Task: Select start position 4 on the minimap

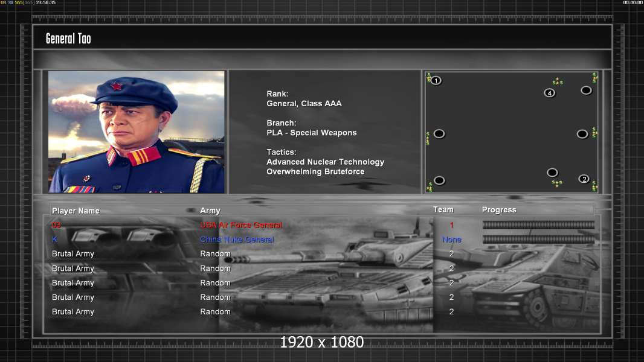Action: (550, 93)
